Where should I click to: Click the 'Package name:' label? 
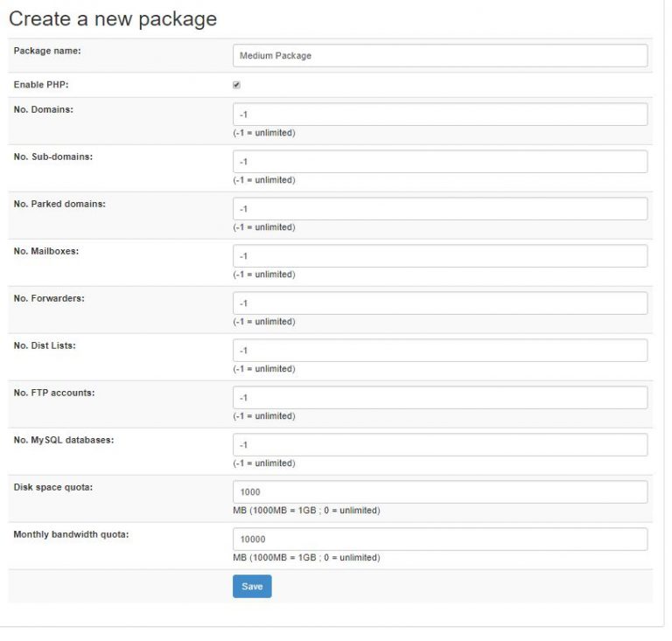coord(46,51)
